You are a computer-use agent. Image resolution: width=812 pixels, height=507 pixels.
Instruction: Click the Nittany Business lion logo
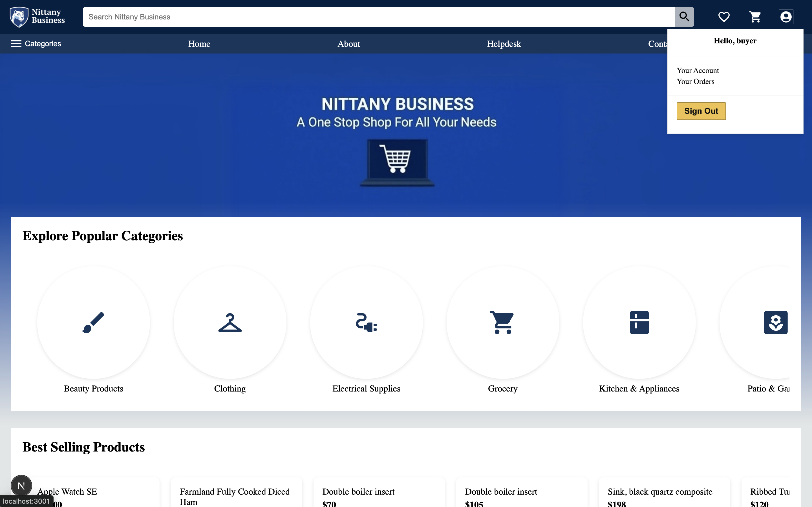(x=19, y=17)
